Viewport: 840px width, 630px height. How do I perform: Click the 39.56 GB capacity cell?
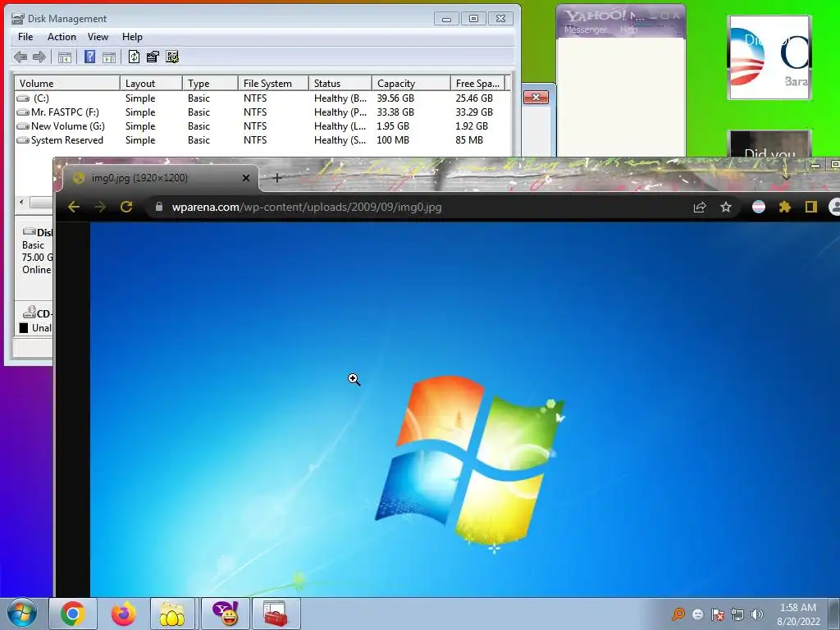(395, 98)
